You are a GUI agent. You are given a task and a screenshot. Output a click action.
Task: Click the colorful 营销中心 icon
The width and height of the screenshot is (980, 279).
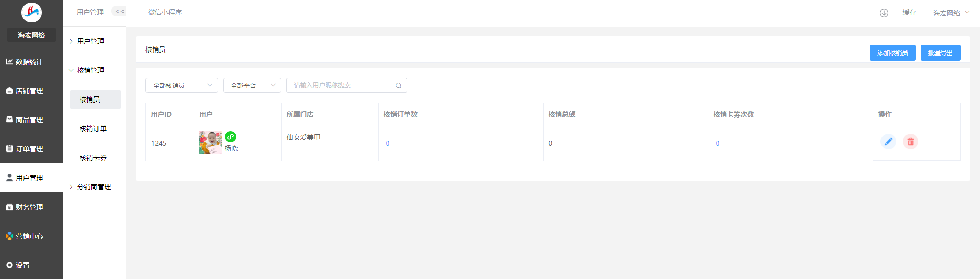point(9,236)
